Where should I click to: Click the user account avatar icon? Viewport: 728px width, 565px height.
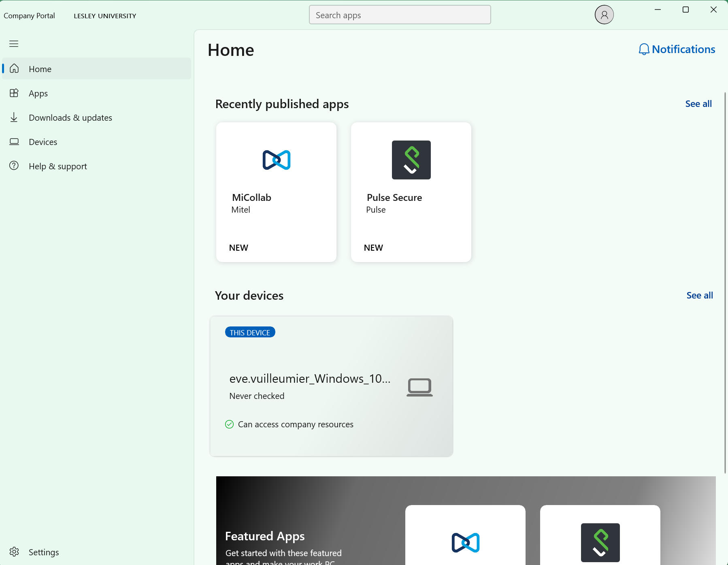pos(604,15)
